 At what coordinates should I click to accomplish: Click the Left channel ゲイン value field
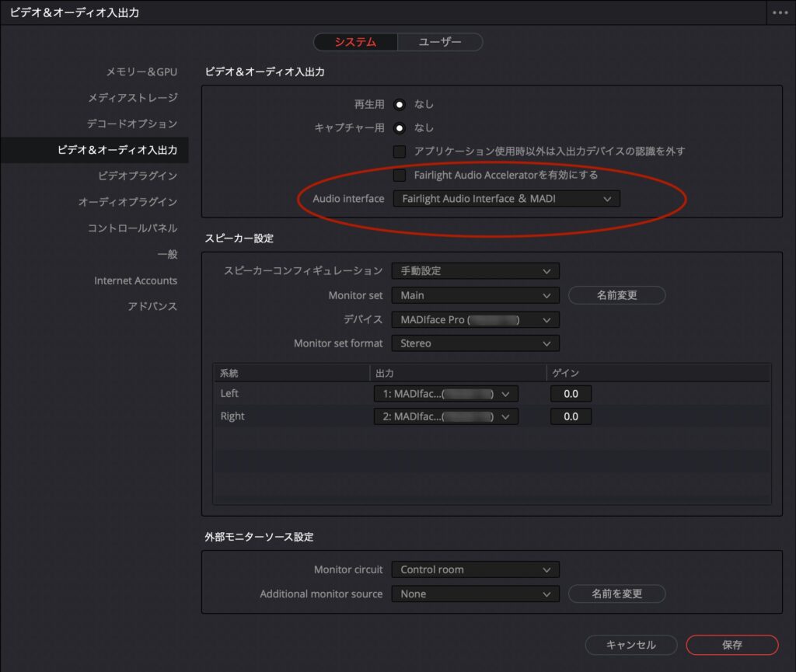tap(571, 394)
